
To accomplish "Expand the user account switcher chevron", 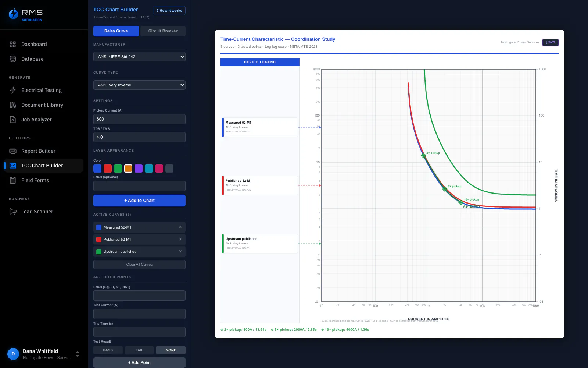I will (78, 354).
